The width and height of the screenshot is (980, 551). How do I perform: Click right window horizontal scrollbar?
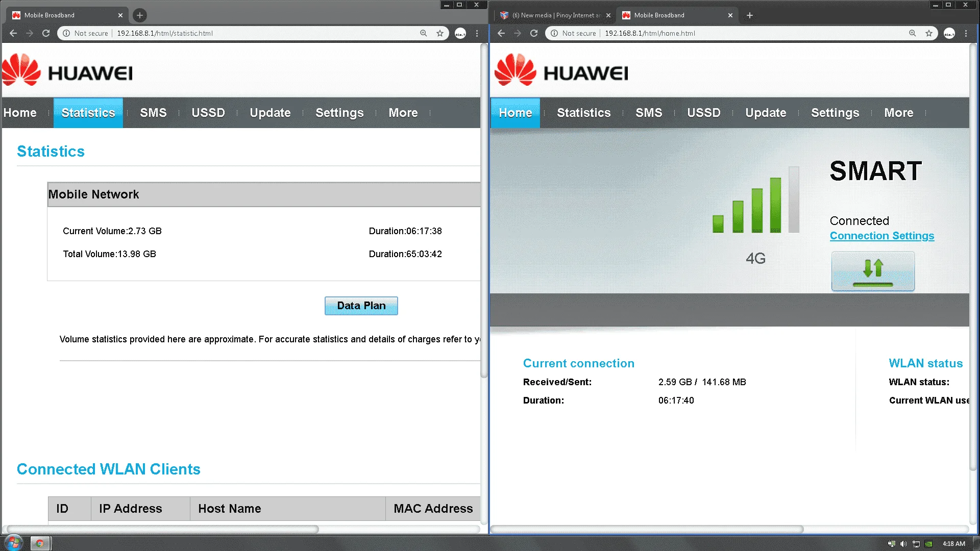[647, 529]
